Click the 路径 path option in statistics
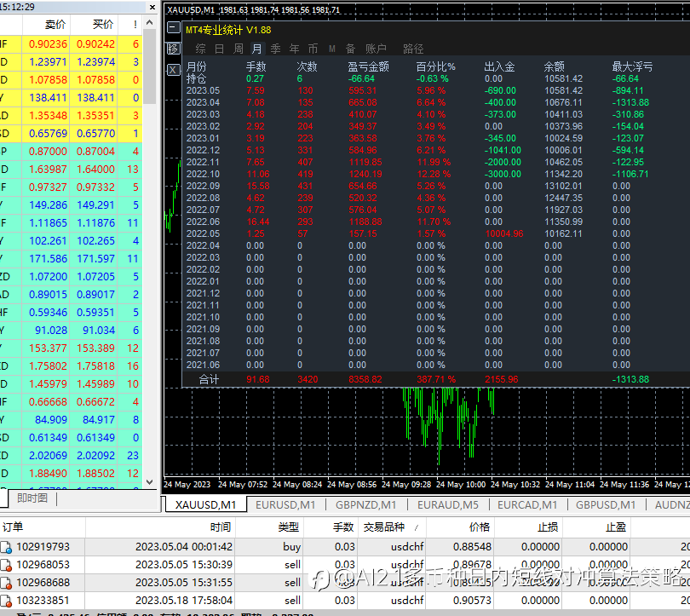 coord(413,49)
